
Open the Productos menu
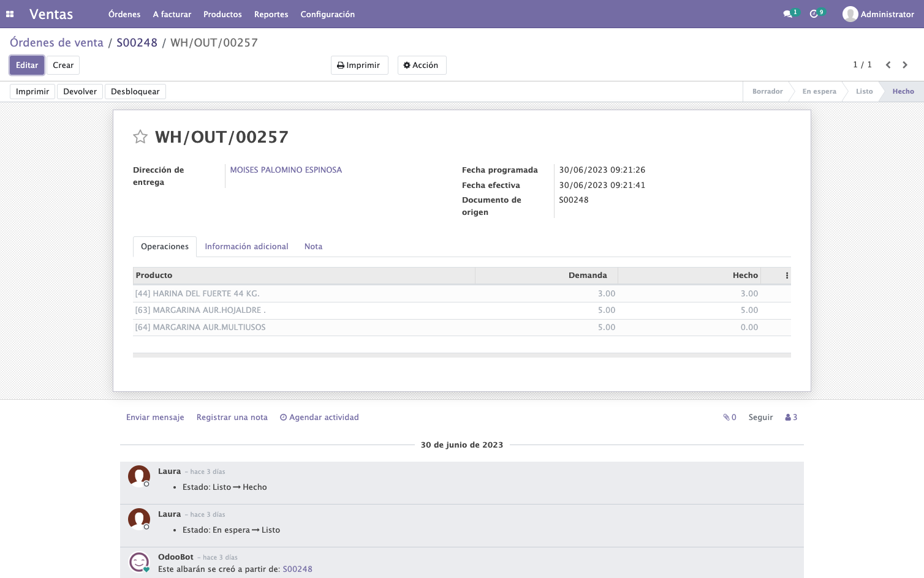point(222,14)
